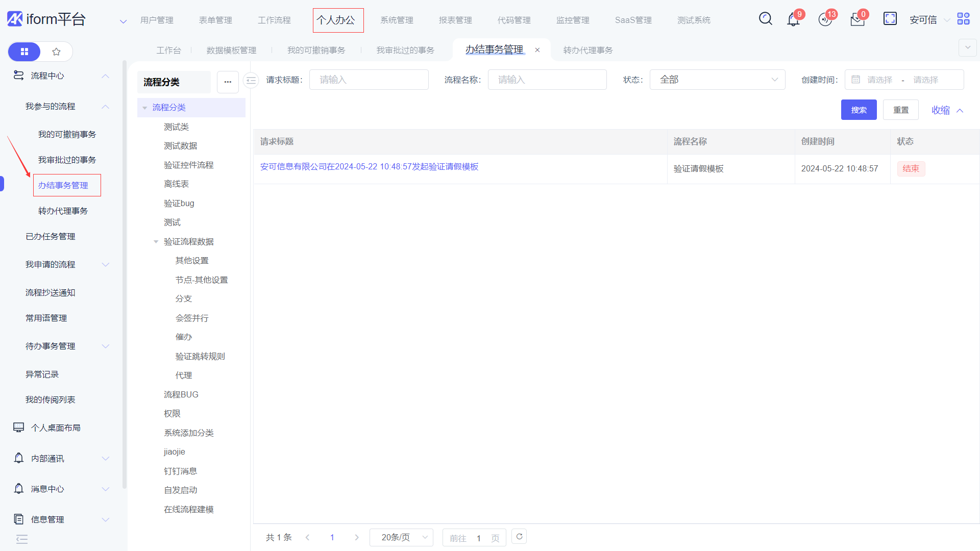Collapse the 验证流程数据 tree node
The height and width of the screenshot is (551, 980).
pyautogui.click(x=156, y=242)
